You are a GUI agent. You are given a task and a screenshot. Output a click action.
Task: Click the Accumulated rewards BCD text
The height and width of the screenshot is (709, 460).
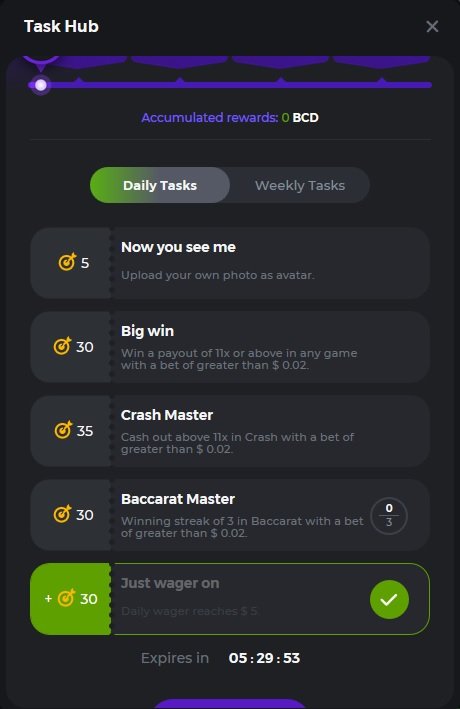click(230, 118)
